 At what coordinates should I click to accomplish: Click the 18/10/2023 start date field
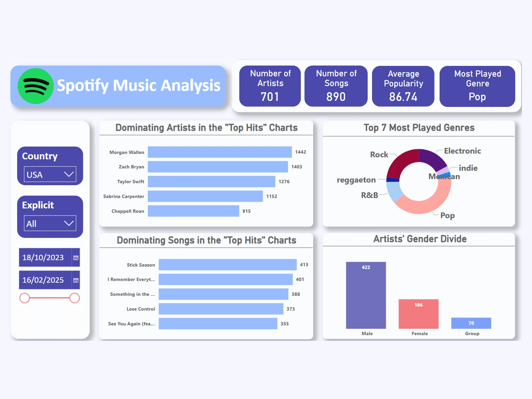(x=45, y=257)
